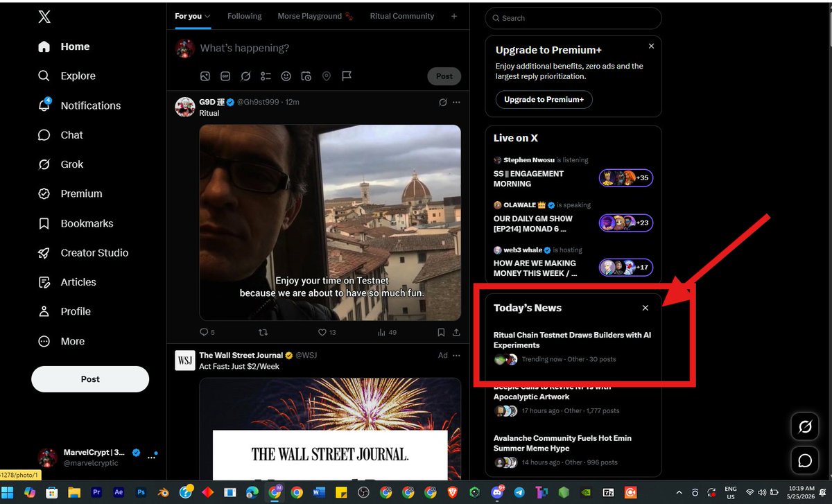832x504 pixels.
Task: Open Telegram from the taskbar
Action: (520, 492)
